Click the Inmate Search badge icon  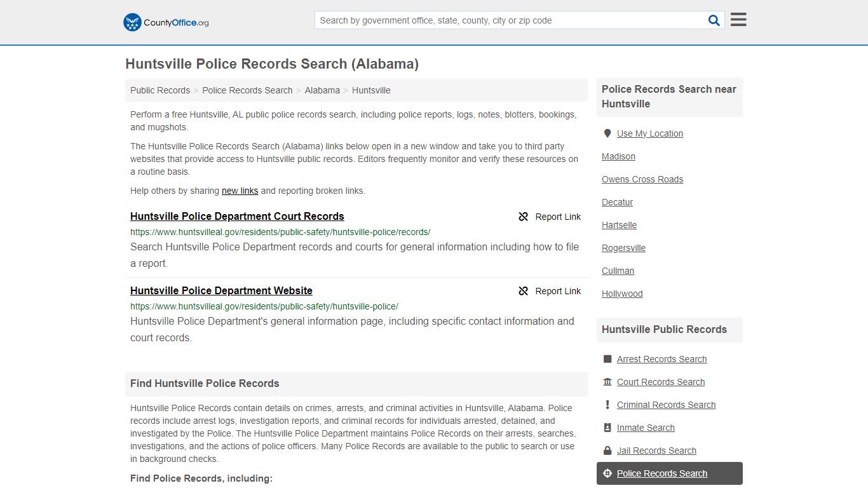tap(607, 428)
